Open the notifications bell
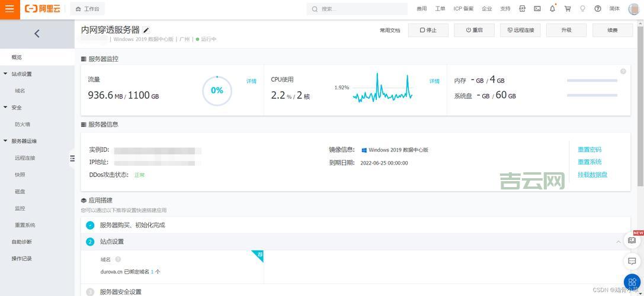 coord(552,9)
